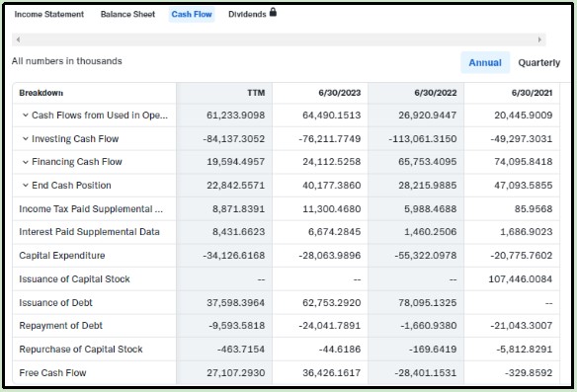Select the Free Cash Flow label
The image size is (577, 392).
point(52,372)
